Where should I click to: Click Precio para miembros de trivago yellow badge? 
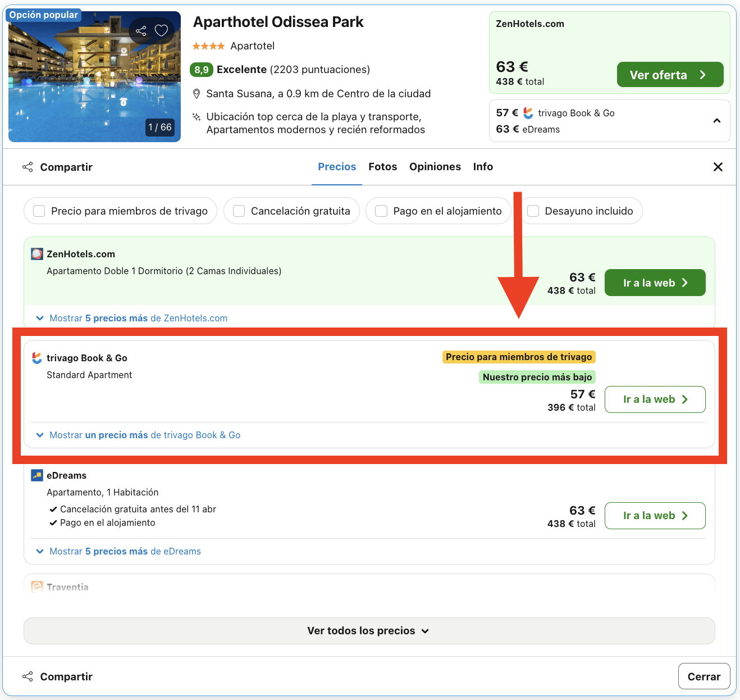[x=519, y=357]
